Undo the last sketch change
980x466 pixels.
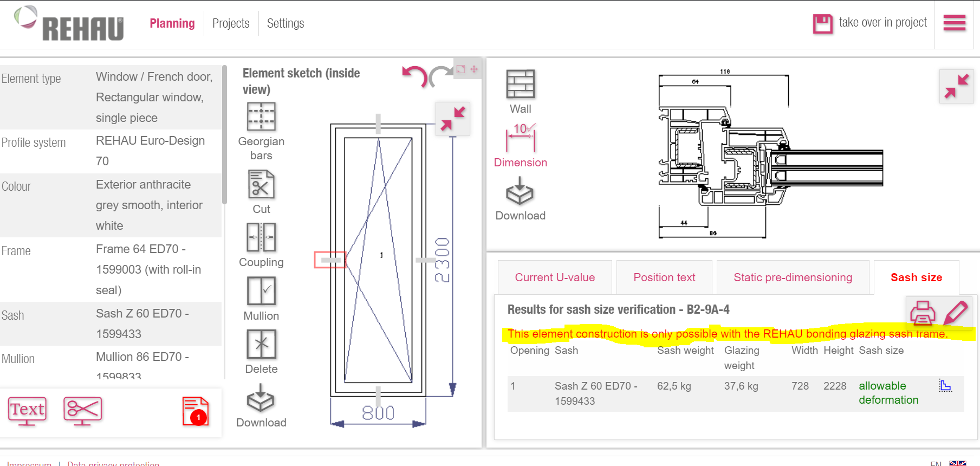pos(414,76)
